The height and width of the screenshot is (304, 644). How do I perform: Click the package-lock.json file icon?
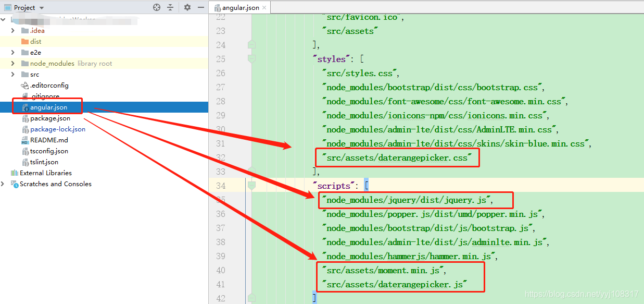[24, 129]
